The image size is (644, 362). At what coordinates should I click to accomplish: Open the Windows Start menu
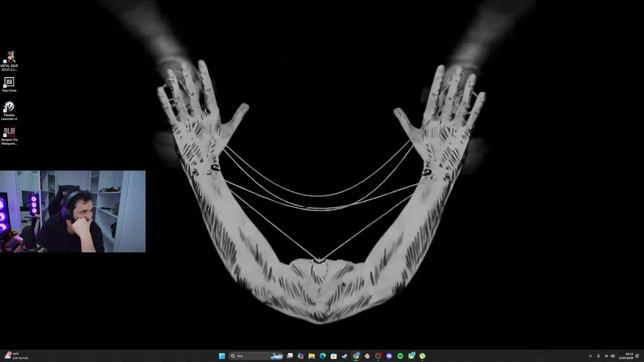[222, 356]
